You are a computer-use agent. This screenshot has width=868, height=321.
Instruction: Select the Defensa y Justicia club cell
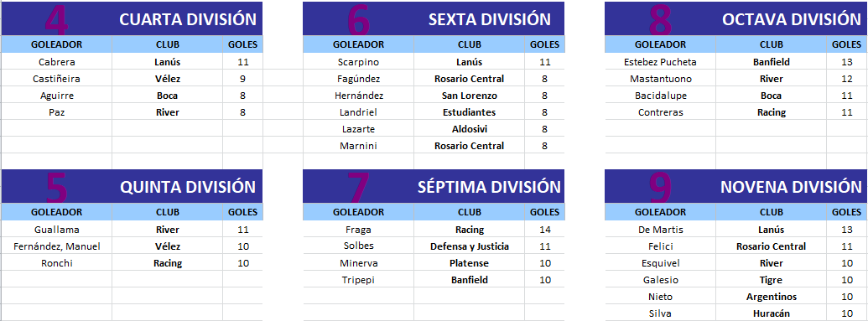coord(469,246)
